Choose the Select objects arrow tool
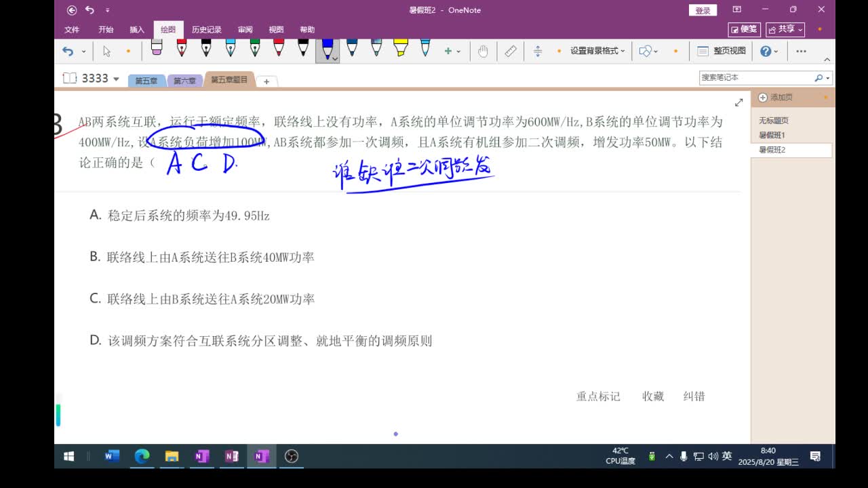 106,51
